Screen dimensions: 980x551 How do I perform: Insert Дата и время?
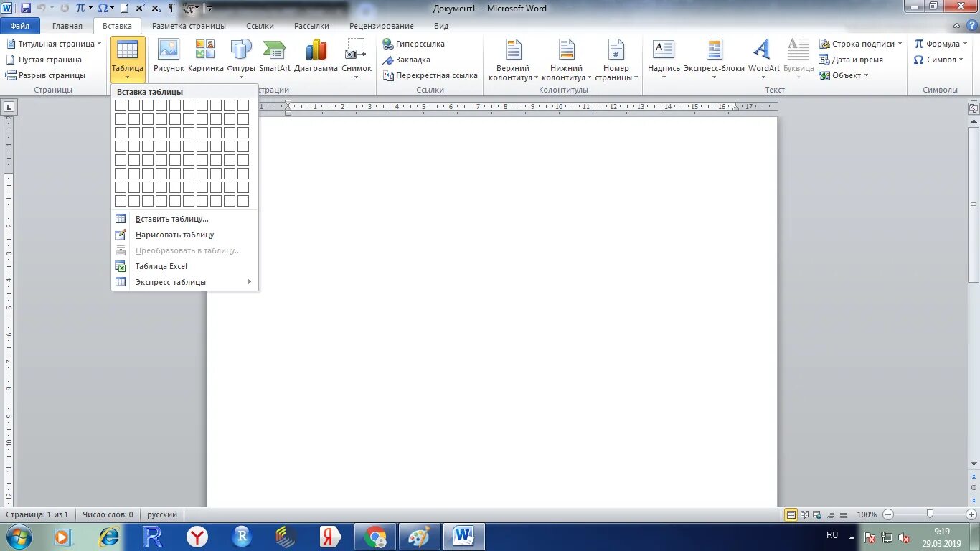[x=852, y=60]
